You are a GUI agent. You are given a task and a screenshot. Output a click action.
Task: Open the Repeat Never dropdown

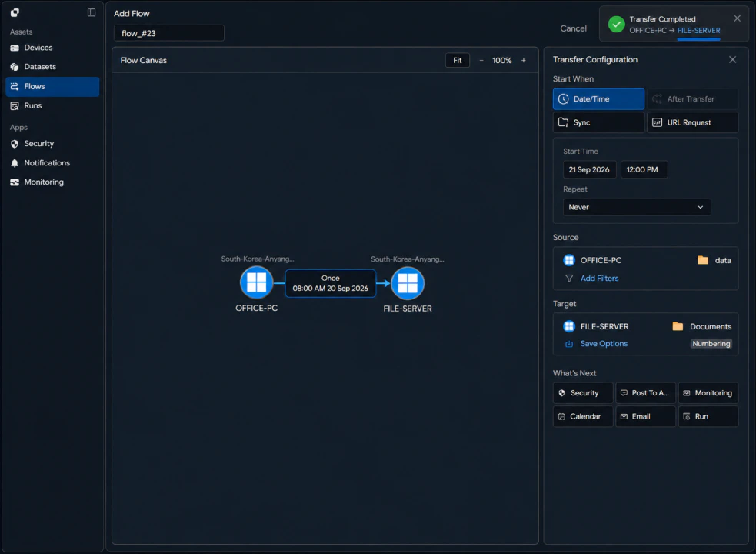pyautogui.click(x=637, y=207)
